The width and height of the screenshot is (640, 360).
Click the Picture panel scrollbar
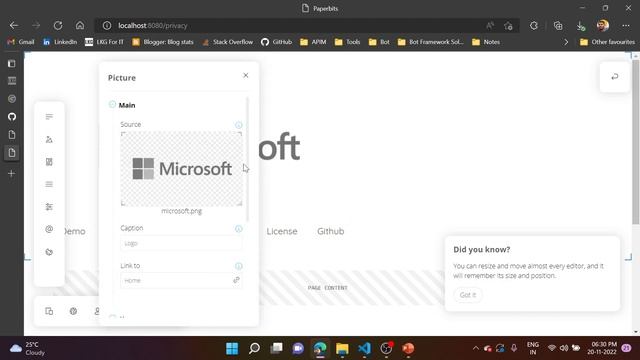click(247, 159)
